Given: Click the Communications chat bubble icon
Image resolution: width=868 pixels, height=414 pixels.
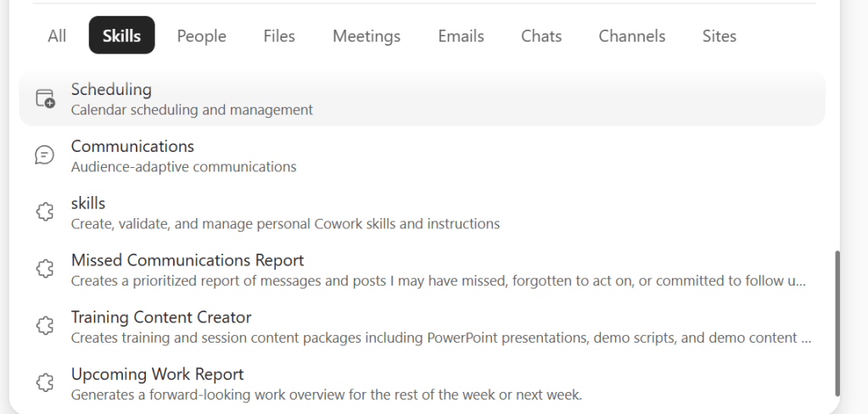Looking at the screenshot, I should pos(45,155).
